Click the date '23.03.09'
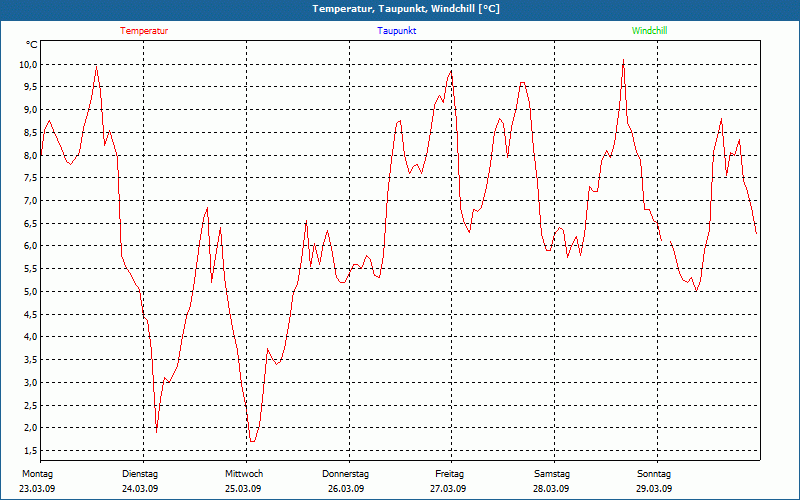This screenshot has width=800, height=500. coord(37,489)
